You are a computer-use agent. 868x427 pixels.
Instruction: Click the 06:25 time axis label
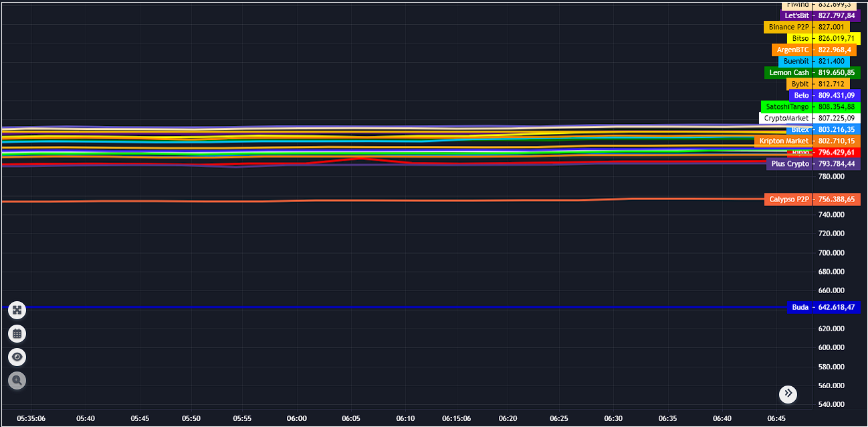[x=559, y=418]
